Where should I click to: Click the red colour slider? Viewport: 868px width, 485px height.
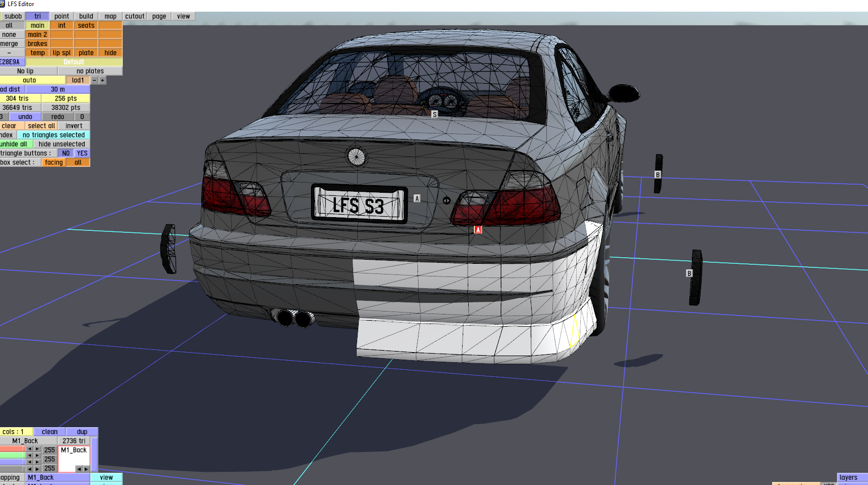coord(13,449)
